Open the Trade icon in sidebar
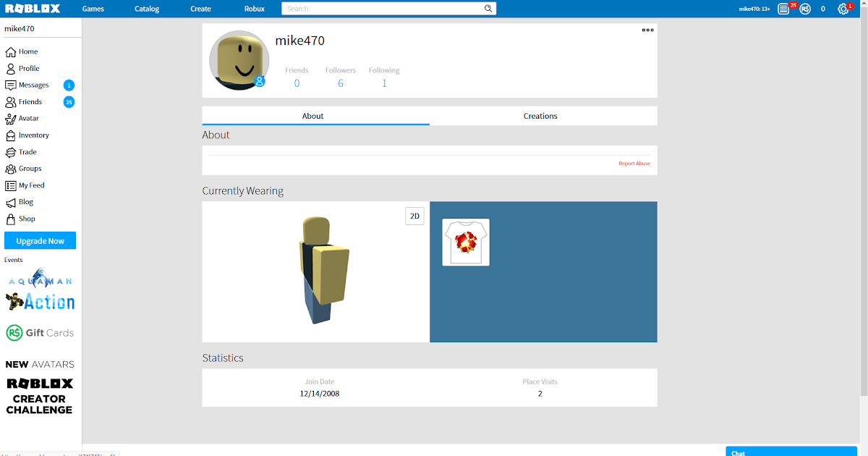 (x=10, y=152)
